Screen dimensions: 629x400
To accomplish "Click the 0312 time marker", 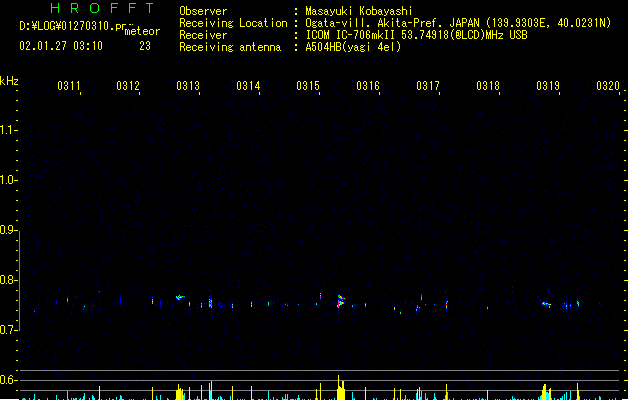I will click(x=128, y=85).
